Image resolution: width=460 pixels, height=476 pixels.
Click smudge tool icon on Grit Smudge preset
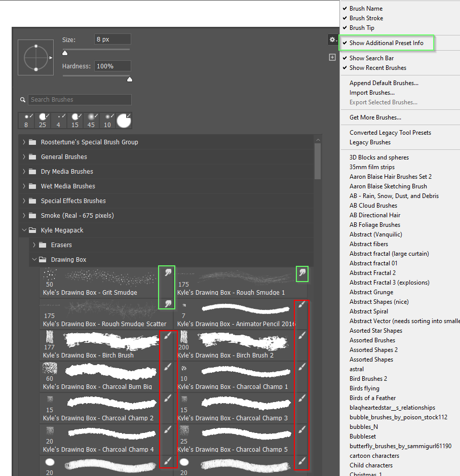(x=168, y=272)
